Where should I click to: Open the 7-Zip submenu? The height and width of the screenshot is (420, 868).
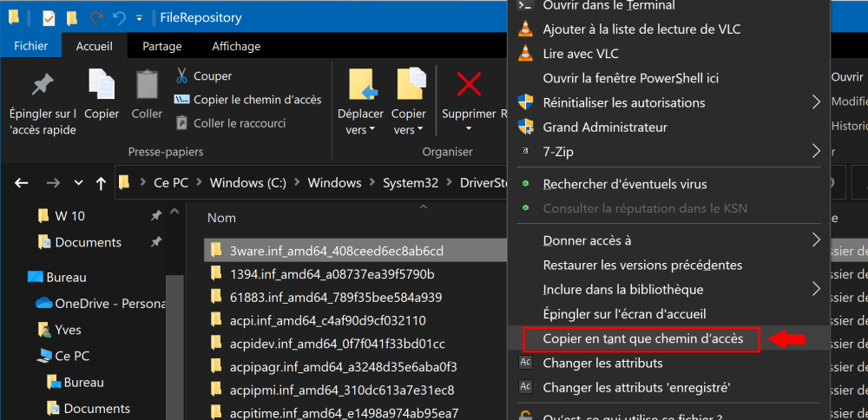coord(669,151)
